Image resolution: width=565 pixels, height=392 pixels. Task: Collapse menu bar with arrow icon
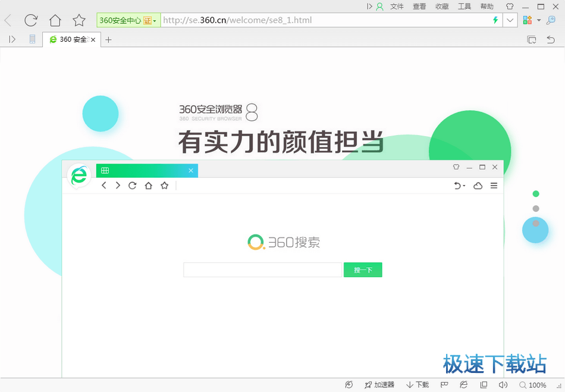(x=369, y=7)
